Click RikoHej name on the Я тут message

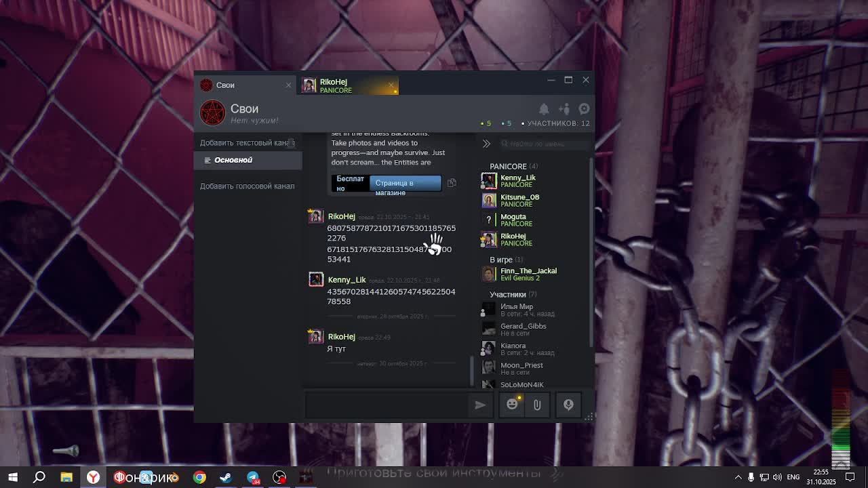point(341,336)
